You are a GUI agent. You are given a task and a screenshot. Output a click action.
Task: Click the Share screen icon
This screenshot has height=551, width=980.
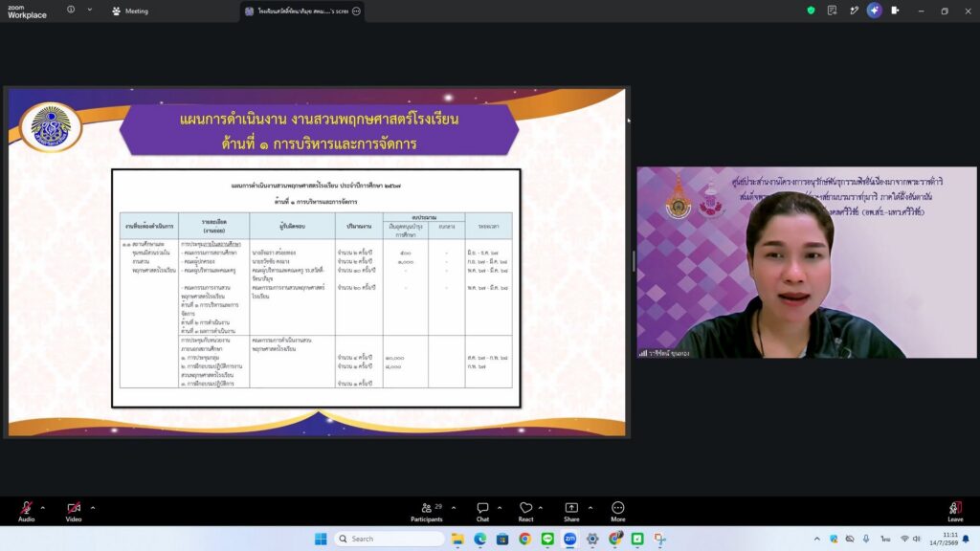571,511
